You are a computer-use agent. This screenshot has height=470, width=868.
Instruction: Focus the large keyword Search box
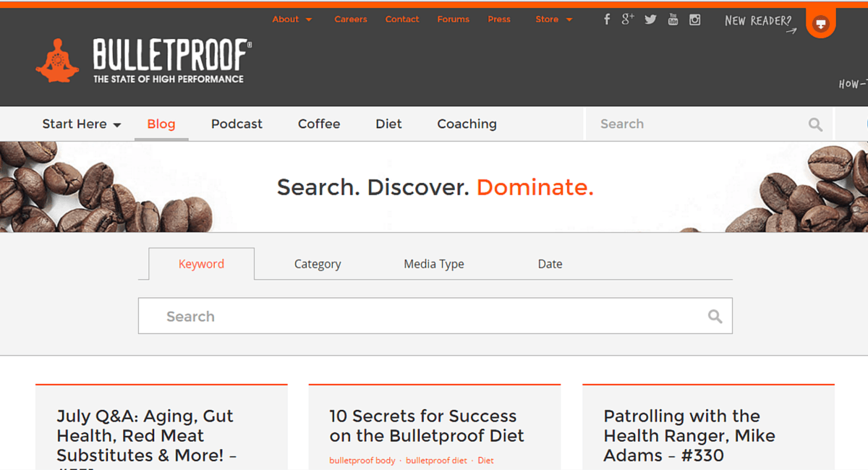[435, 316]
